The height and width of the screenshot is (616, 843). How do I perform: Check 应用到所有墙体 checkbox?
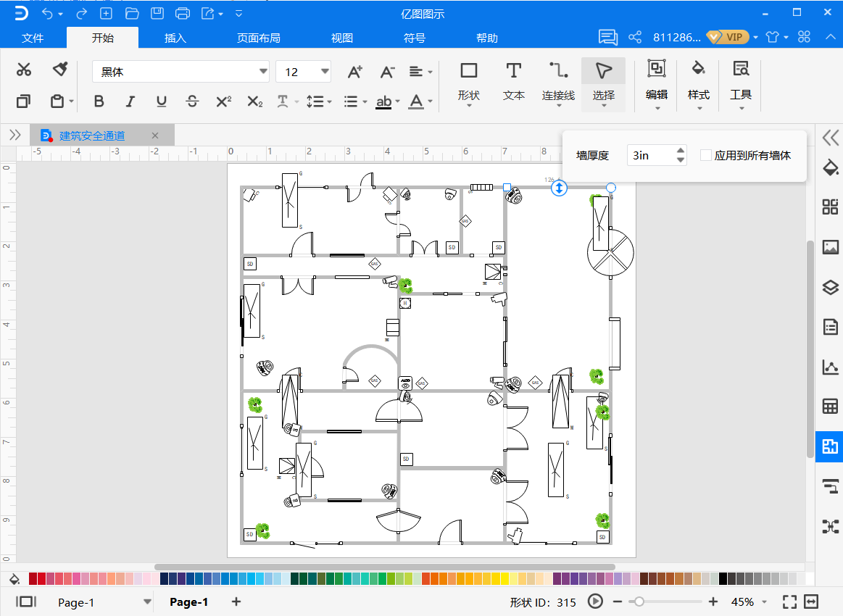coord(706,155)
